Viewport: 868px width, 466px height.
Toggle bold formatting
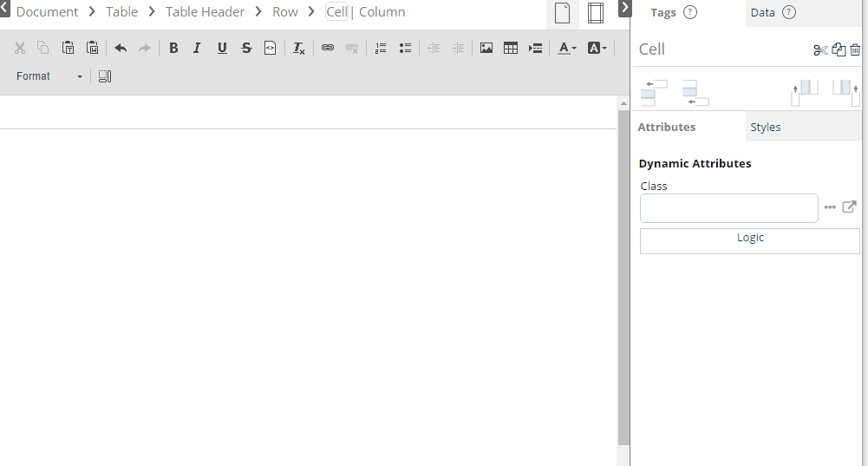(x=173, y=49)
